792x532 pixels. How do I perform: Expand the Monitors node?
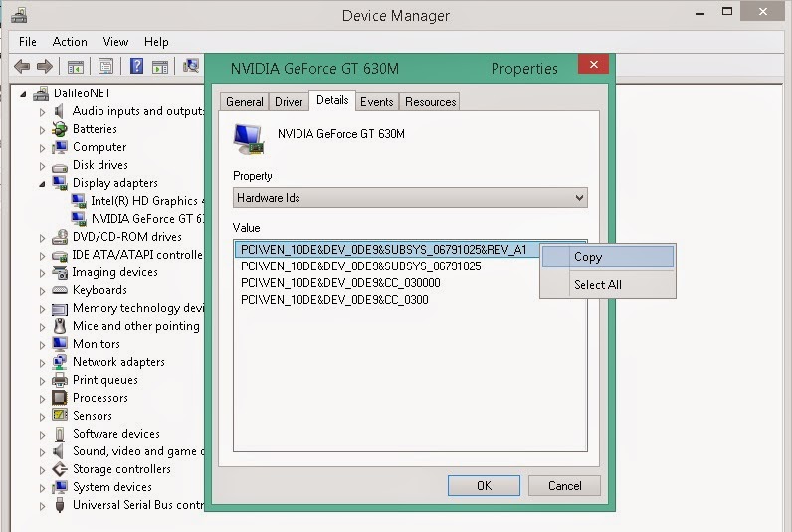43,345
